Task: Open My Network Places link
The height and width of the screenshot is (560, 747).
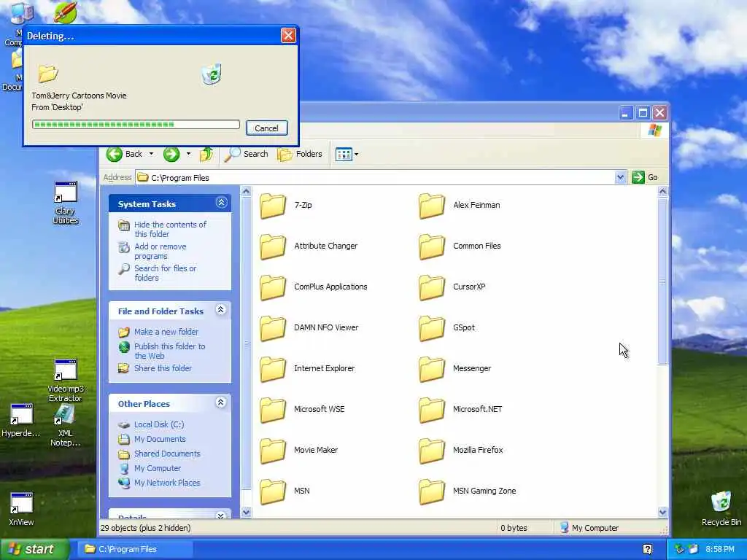Action: (167, 483)
